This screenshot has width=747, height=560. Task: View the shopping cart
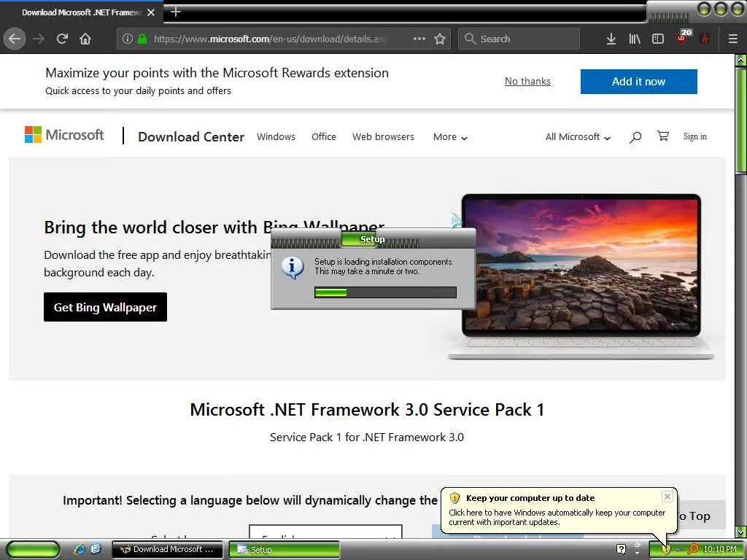point(662,136)
